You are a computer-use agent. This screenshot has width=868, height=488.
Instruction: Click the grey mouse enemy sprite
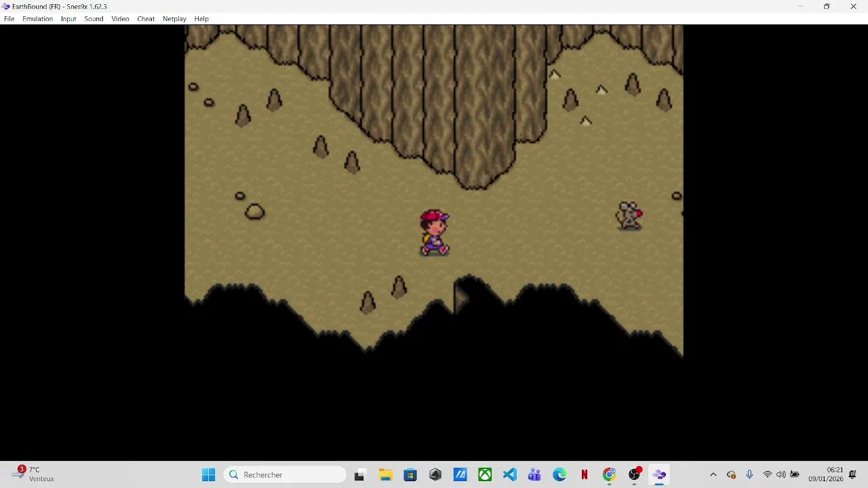(x=629, y=216)
